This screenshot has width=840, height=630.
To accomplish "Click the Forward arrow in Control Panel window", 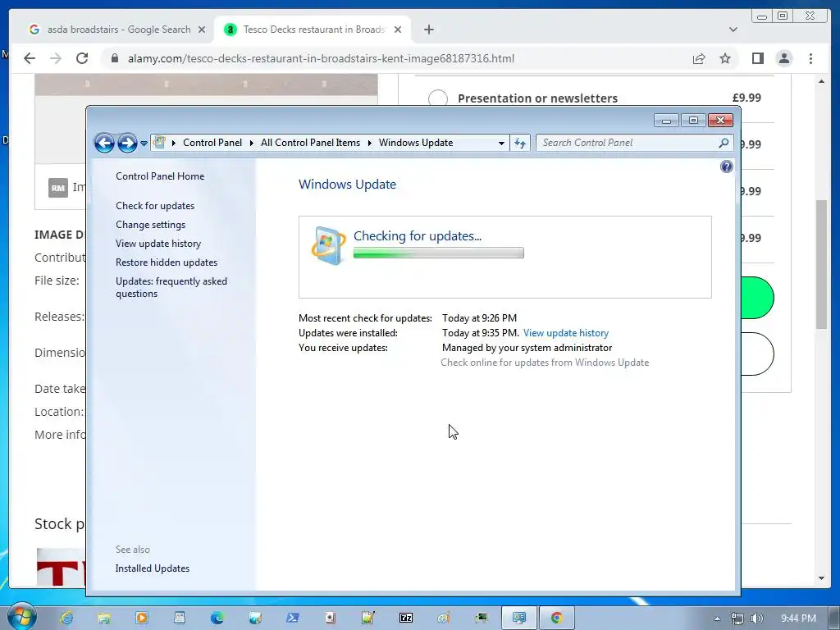I will point(127,143).
